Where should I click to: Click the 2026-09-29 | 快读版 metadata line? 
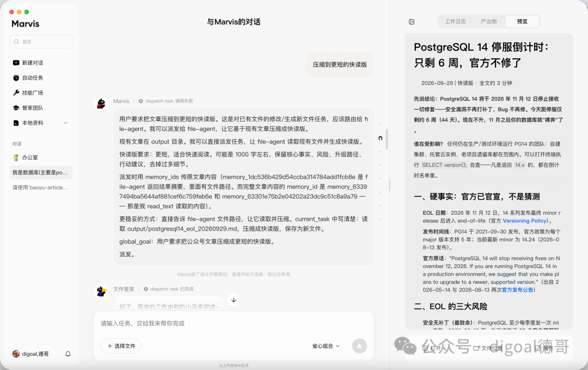(467, 83)
